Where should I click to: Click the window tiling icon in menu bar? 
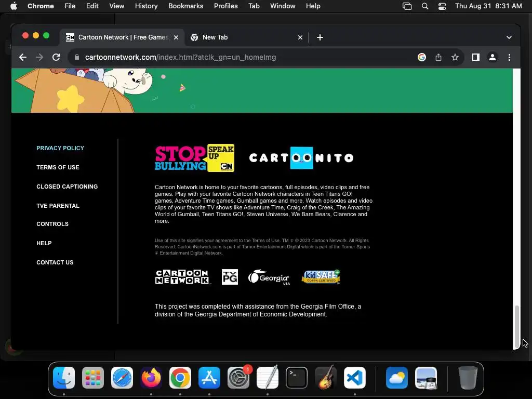[407, 6]
